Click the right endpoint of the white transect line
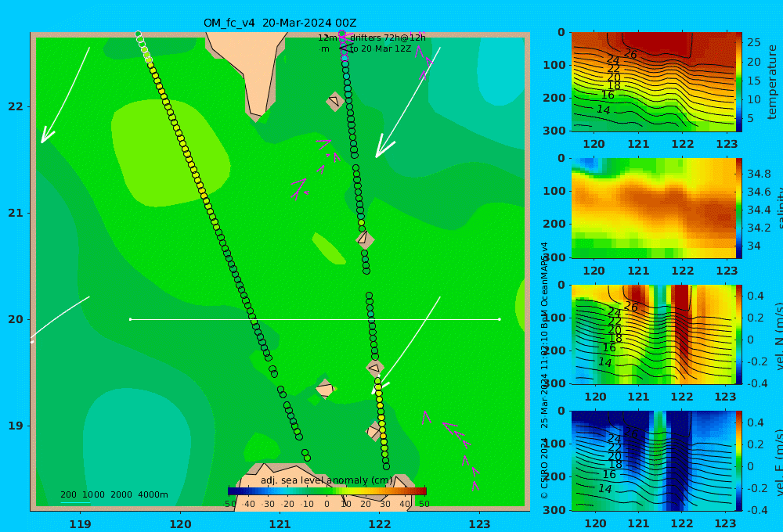 (x=500, y=319)
